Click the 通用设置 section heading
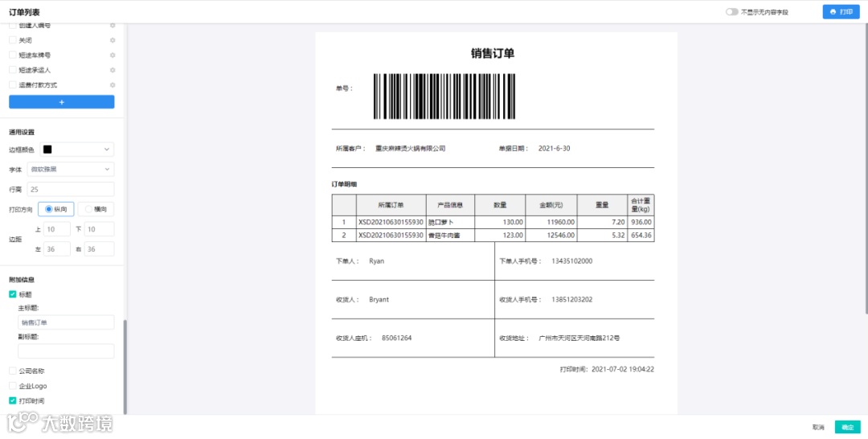This screenshot has height=439, width=868. (x=22, y=133)
